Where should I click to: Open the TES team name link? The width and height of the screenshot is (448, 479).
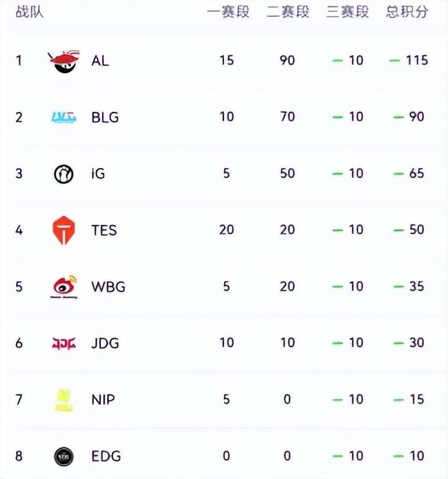click(104, 230)
